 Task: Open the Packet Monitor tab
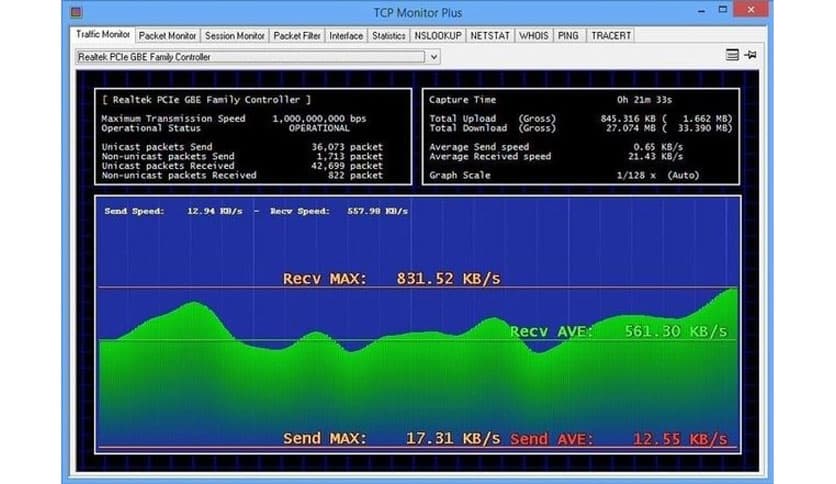click(x=167, y=36)
